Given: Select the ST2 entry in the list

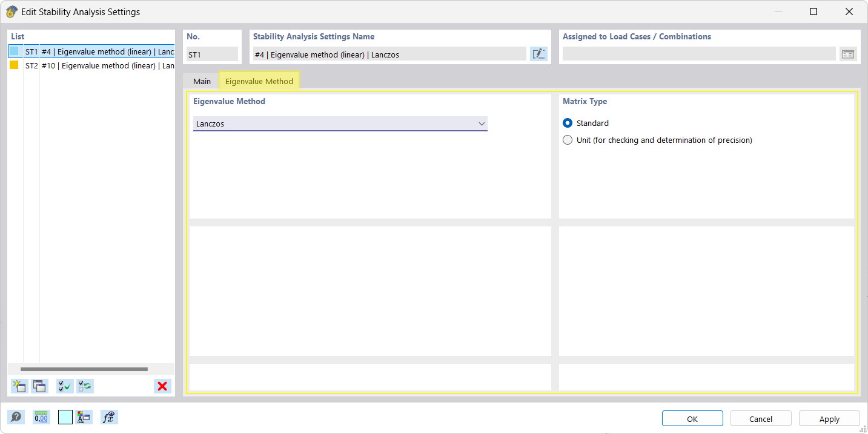Looking at the screenshot, I should click(91, 65).
